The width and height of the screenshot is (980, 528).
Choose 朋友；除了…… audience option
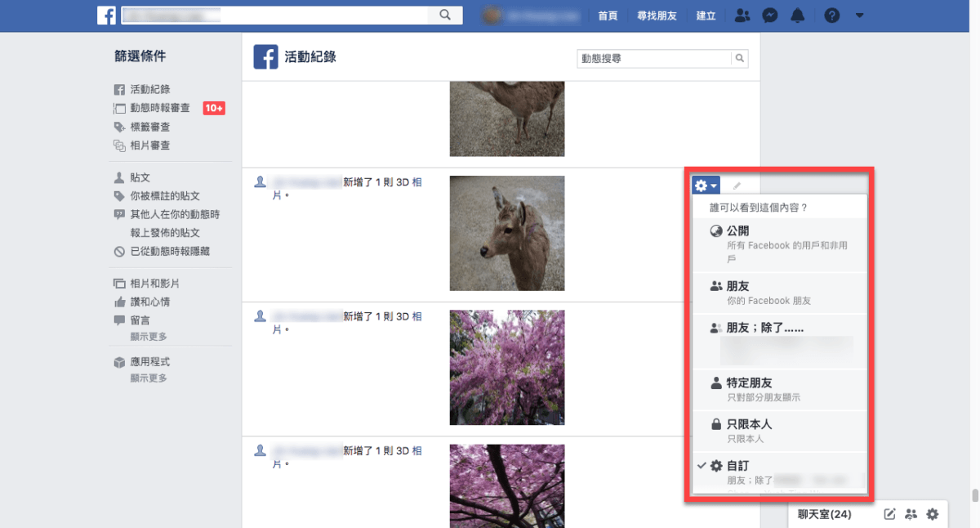point(778,342)
